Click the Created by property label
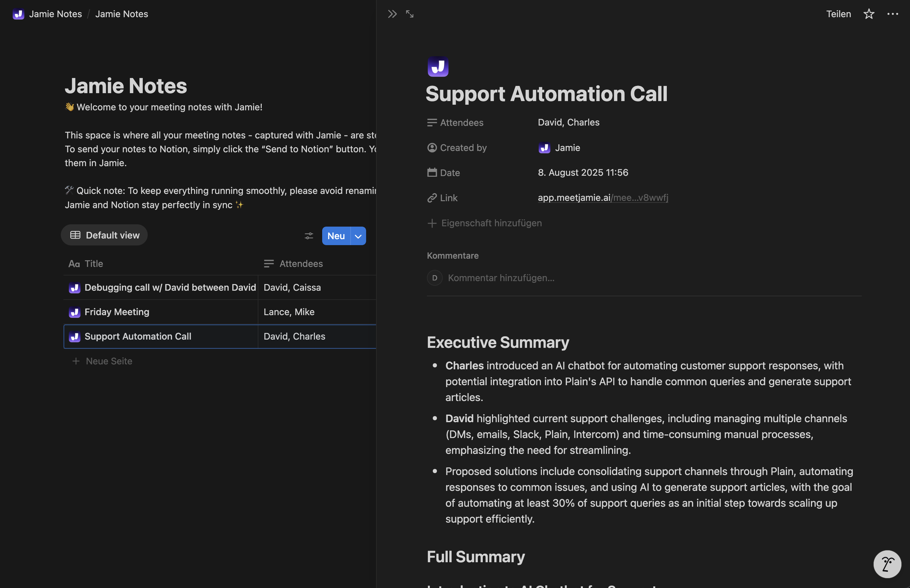Viewport: 910px width, 588px height. [463, 148]
